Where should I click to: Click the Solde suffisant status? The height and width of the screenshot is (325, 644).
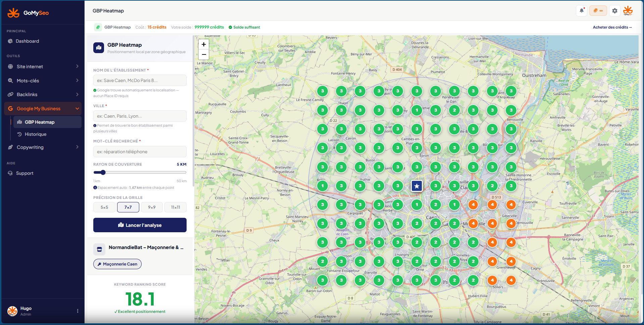coord(244,27)
